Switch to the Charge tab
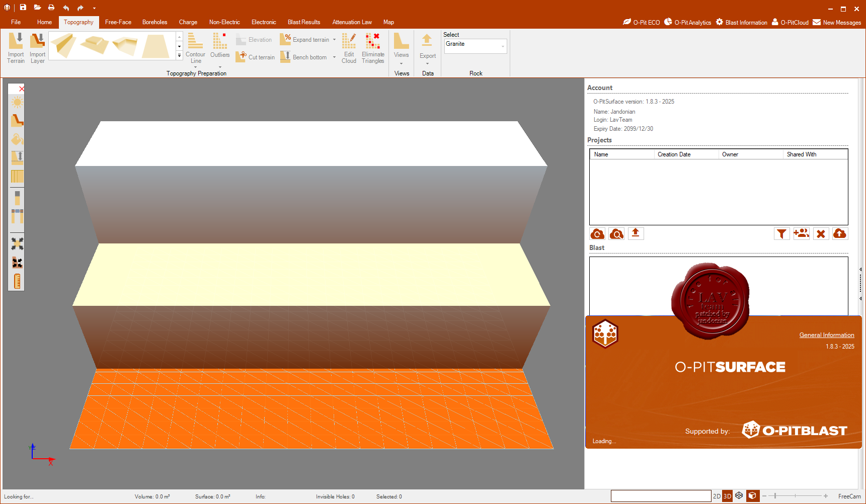 [188, 22]
